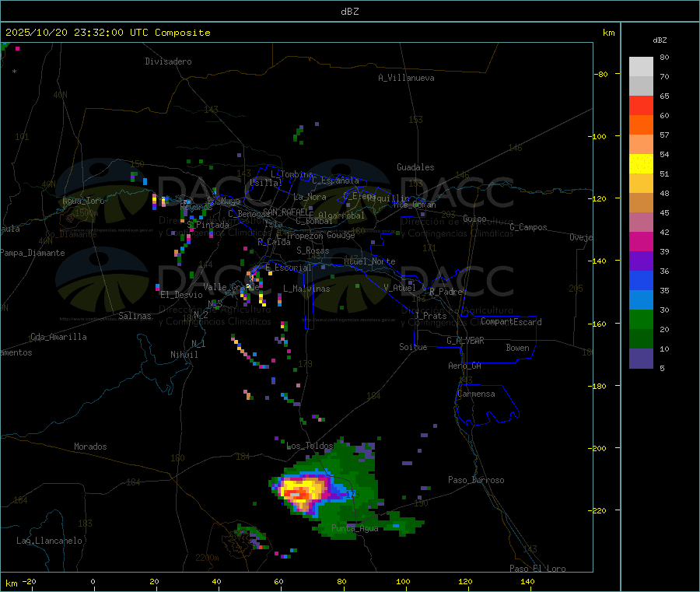Select the orange 60 dBZ legend swatch
Screen dimensions: 700x592
click(x=641, y=125)
